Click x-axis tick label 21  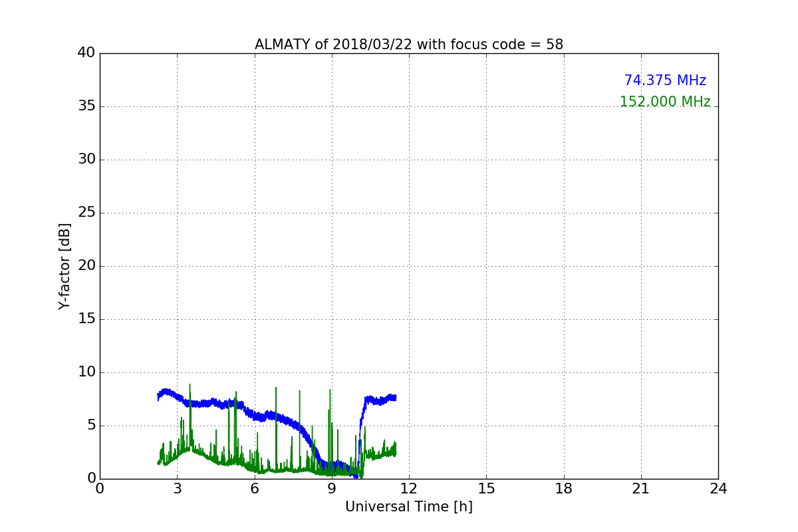click(641, 489)
